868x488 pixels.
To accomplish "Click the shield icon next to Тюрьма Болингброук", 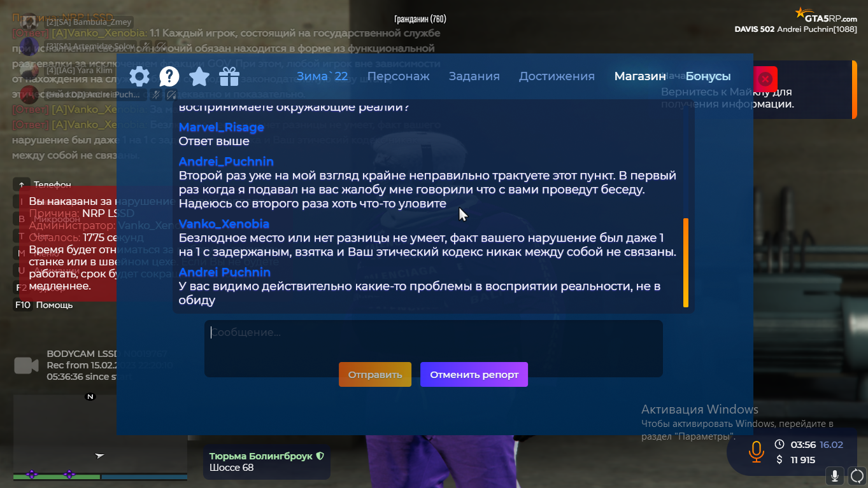I will coord(320,456).
